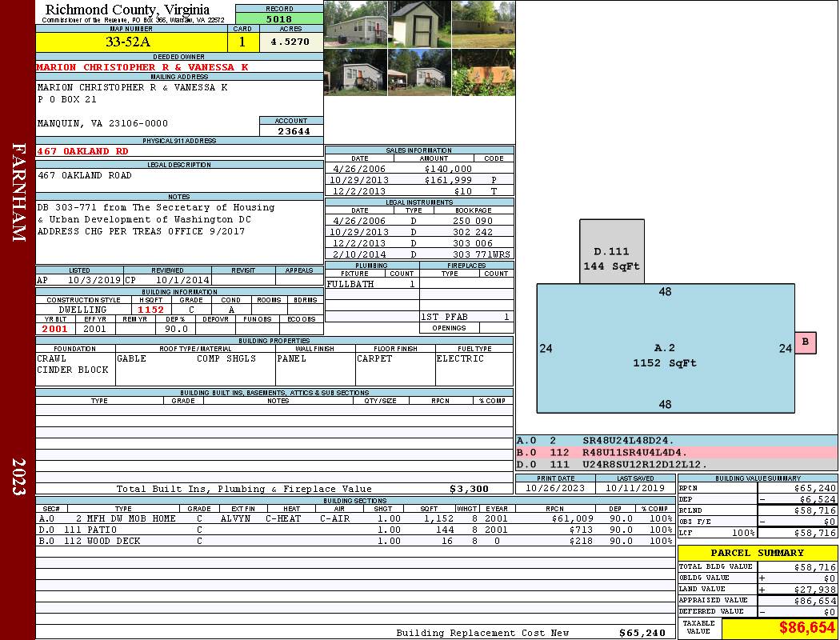Click the deeded owner name in red

click(x=142, y=67)
